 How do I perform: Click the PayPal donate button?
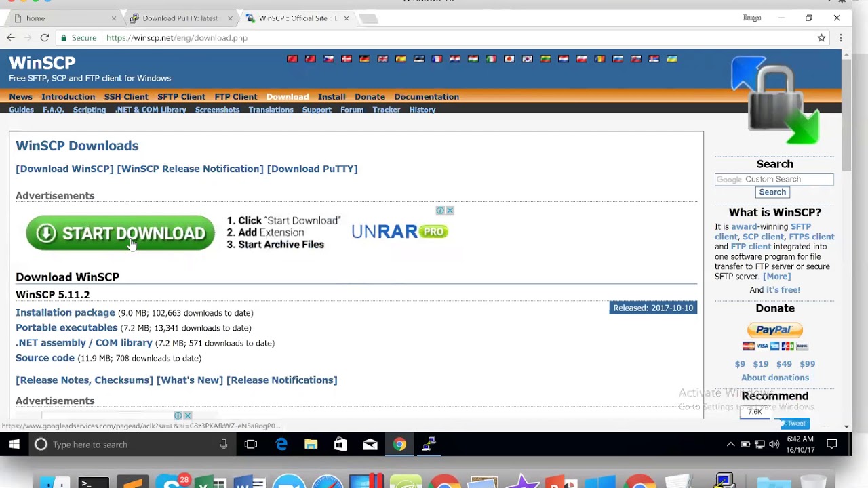click(774, 330)
